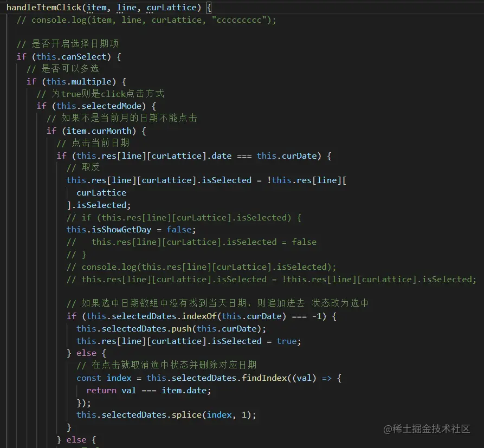Click commented console.log(this.res[line][curLattice].isSelected) line
484x448 pixels.
point(201,267)
